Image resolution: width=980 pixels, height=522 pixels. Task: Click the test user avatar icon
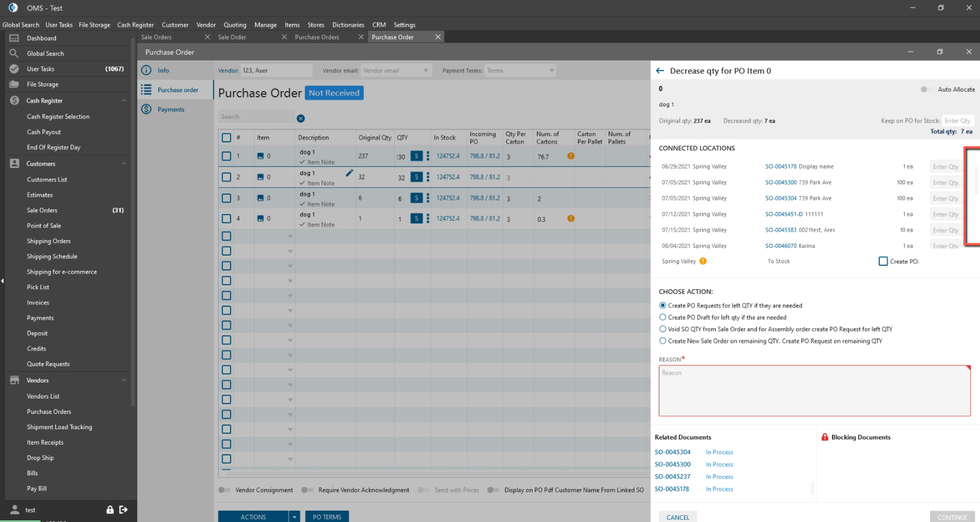click(15, 509)
